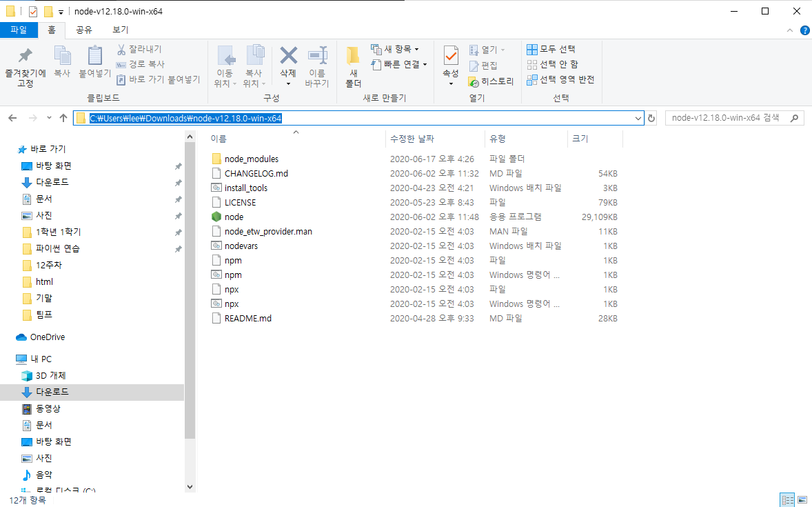Open 속성 (Properties) in the ribbon

(451, 66)
